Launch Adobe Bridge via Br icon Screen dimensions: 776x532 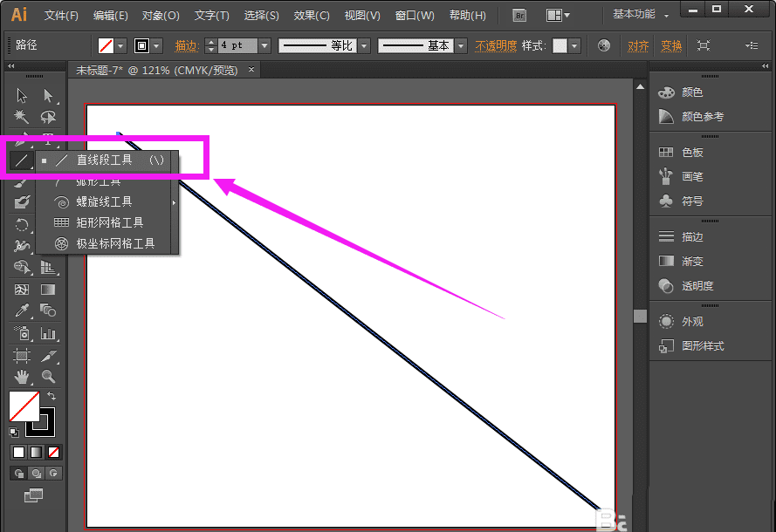(x=519, y=16)
